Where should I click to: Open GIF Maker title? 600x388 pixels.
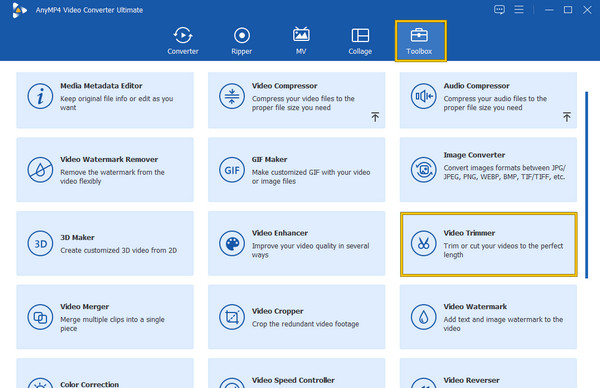[x=269, y=159]
